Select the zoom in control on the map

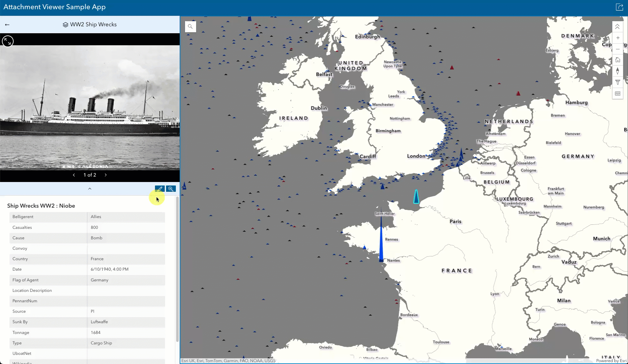[618, 38]
